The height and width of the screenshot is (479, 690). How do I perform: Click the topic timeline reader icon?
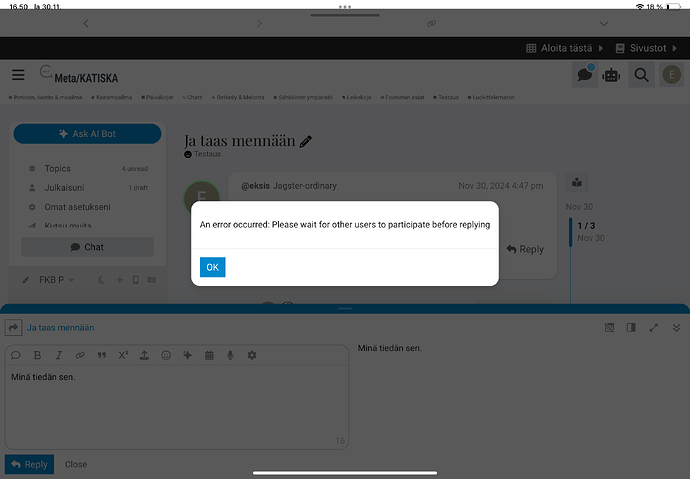coord(576,183)
